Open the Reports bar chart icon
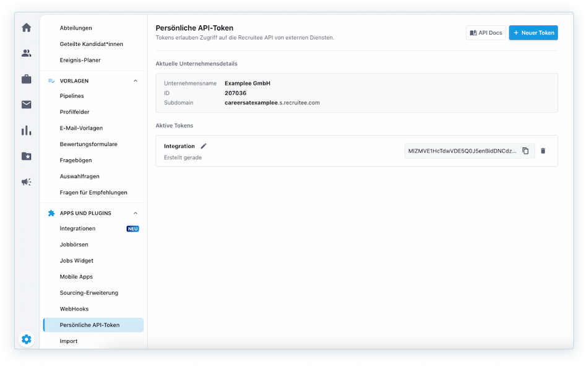Viewport: 588px width, 366px height. point(26,131)
